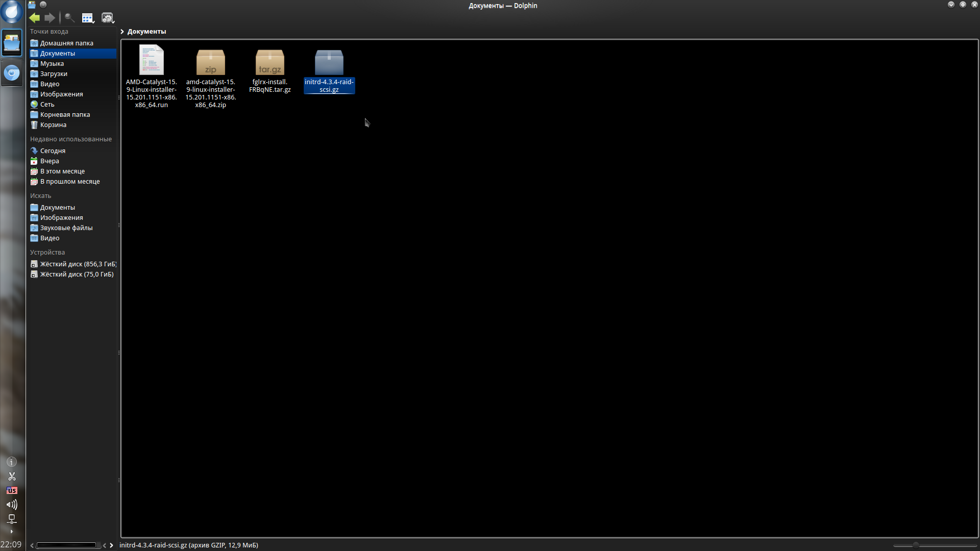Select Загрузки in the sidebar

(x=54, y=74)
